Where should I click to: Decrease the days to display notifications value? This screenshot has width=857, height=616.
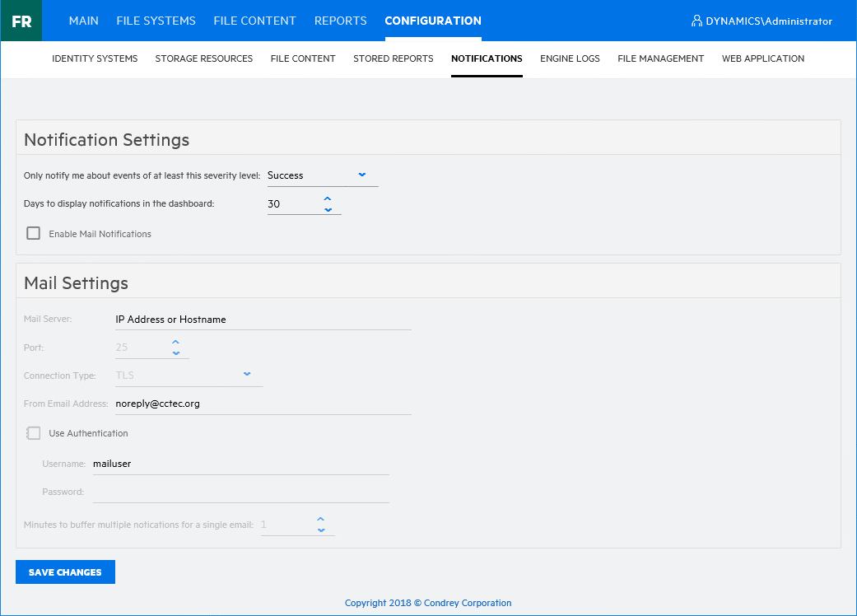pos(328,209)
